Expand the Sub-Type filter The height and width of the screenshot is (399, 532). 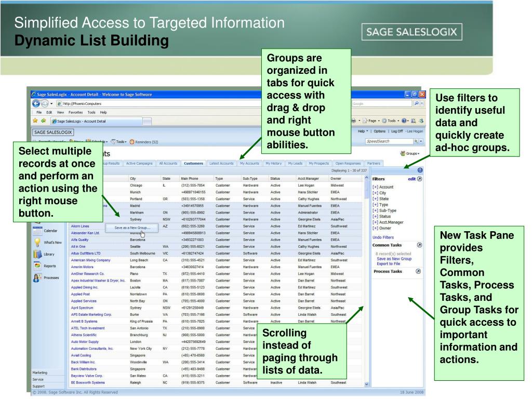pos(375,210)
